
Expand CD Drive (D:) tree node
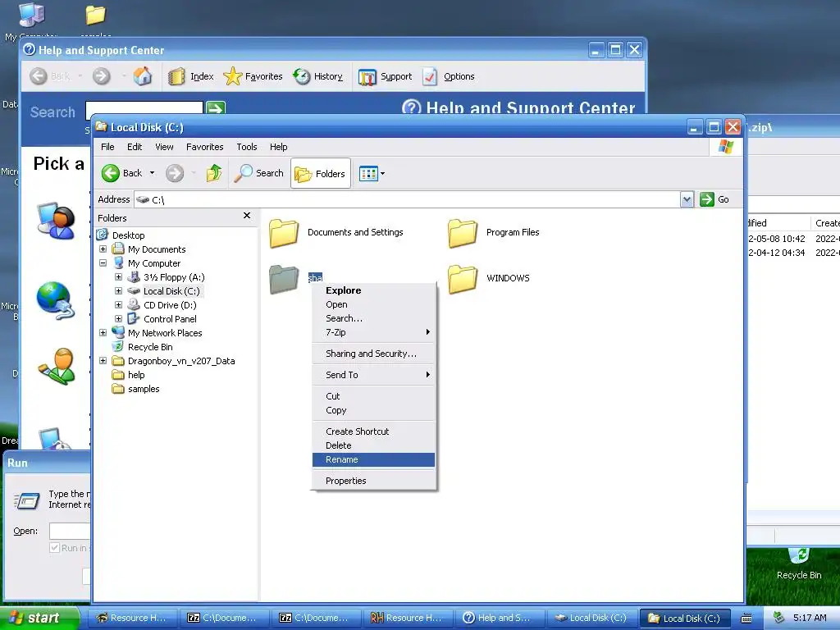coord(118,305)
